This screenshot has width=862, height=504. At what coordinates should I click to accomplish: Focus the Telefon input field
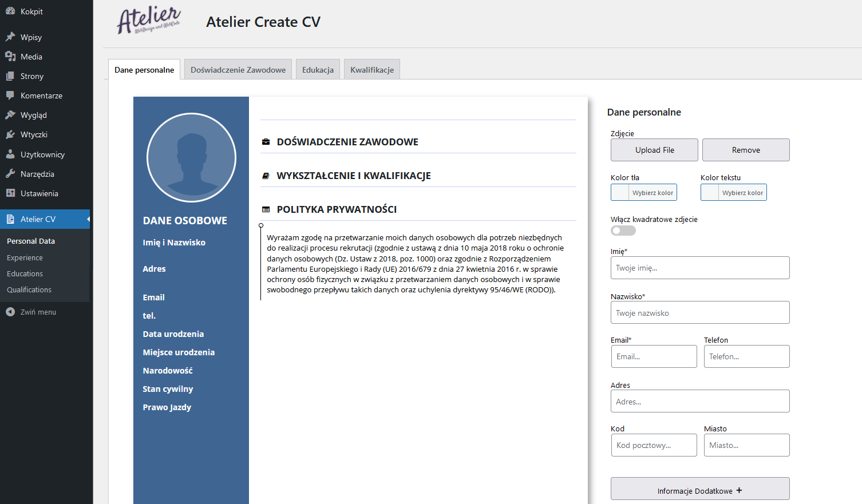[x=747, y=356]
